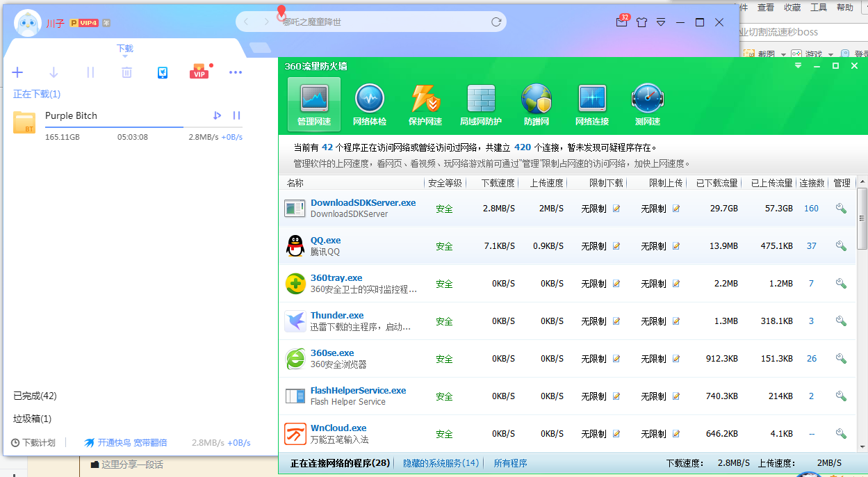Edit upload limit for 360se.exe

coord(675,359)
